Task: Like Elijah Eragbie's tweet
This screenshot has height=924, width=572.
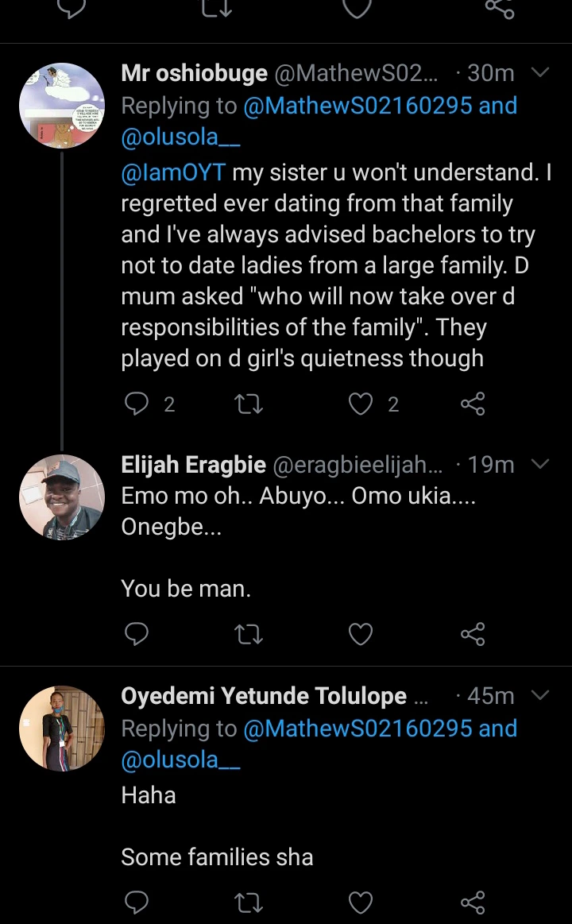Action: tap(361, 633)
